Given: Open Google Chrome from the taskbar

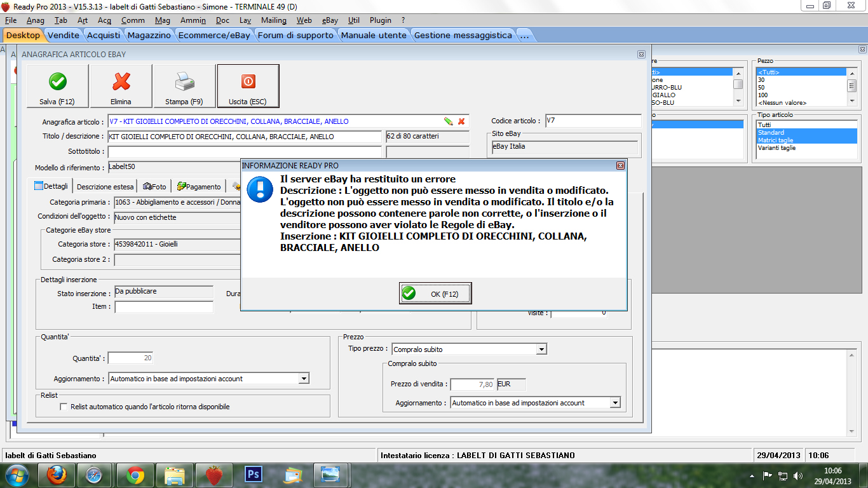Looking at the screenshot, I should (x=135, y=475).
